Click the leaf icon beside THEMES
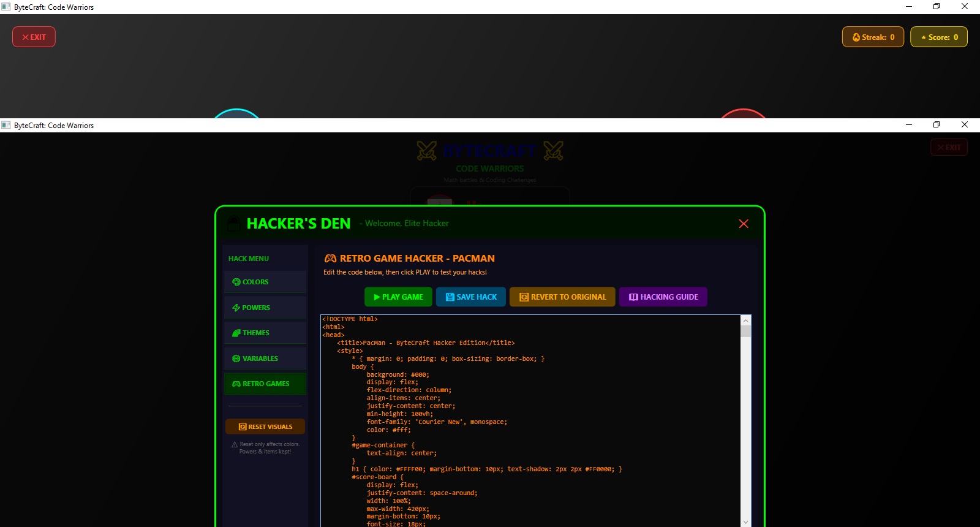 (x=236, y=333)
